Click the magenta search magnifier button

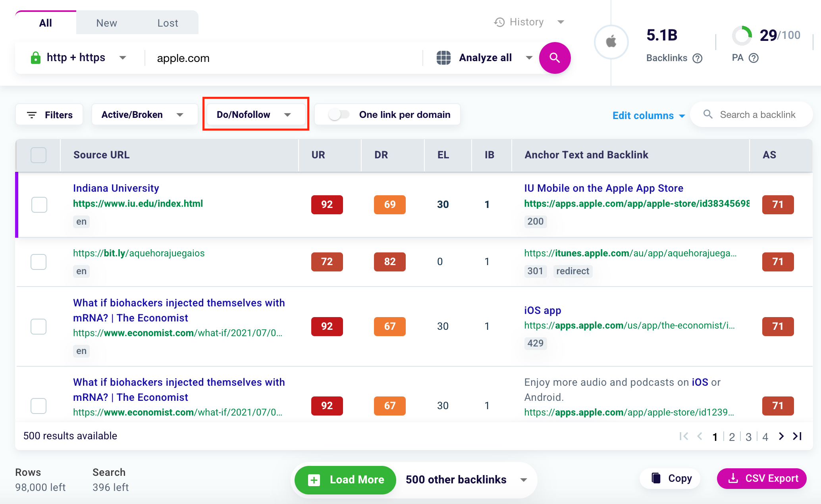coord(555,58)
